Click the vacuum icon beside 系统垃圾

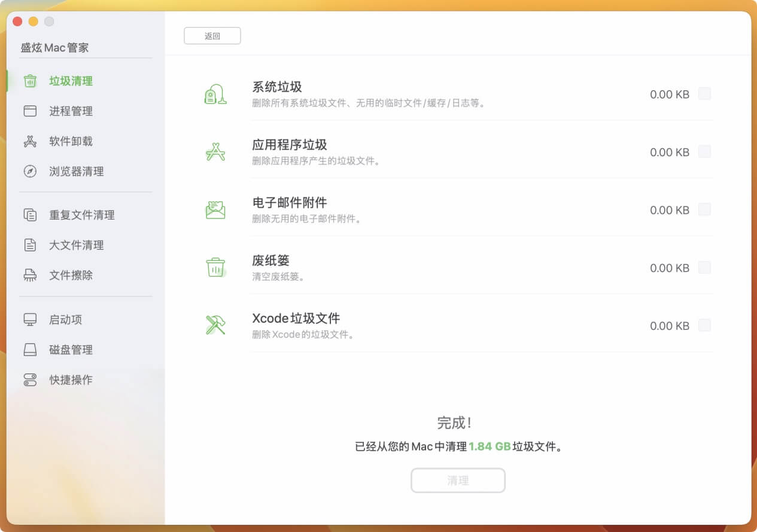[215, 94]
